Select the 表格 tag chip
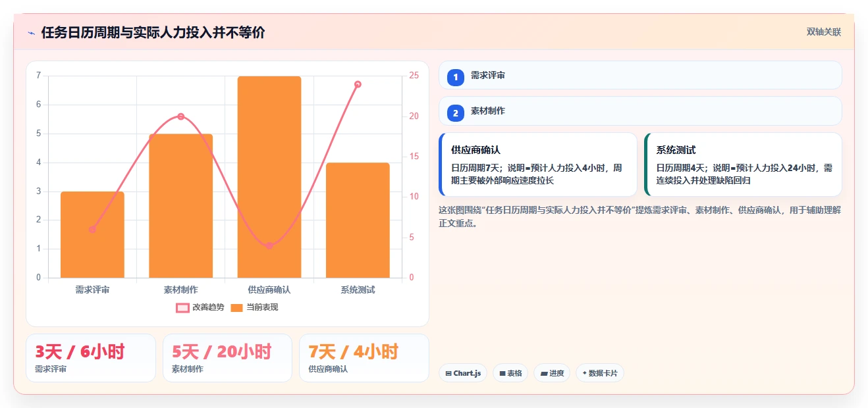This screenshot has width=868, height=408. 510,373
